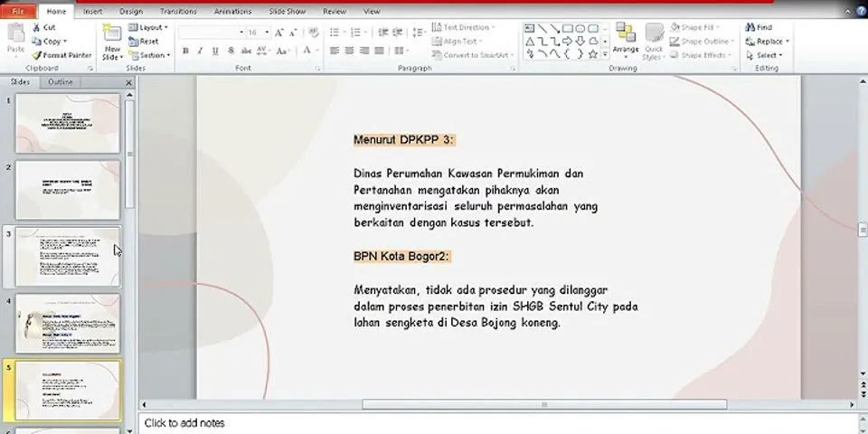Screen dimensions: 868x434
Task: Insert the five-point star shape
Action: point(593,53)
